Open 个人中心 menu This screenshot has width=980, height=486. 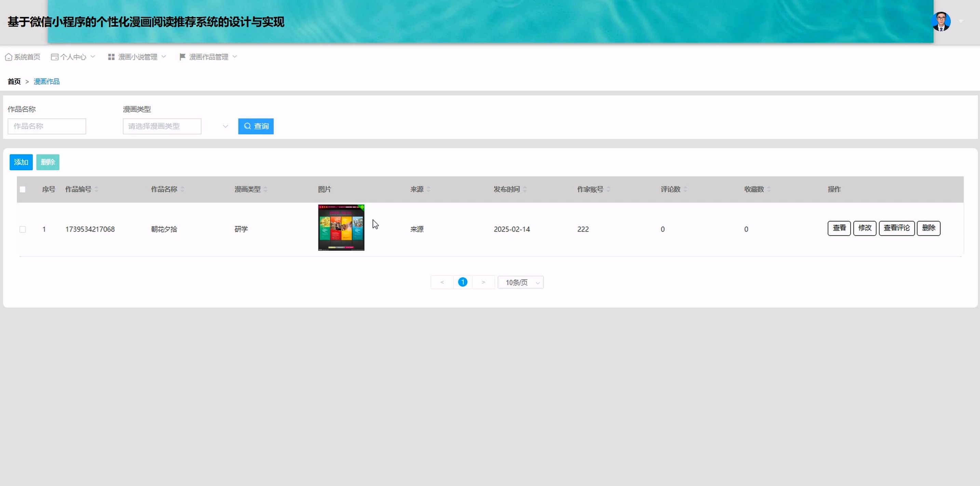click(x=73, y=57)
